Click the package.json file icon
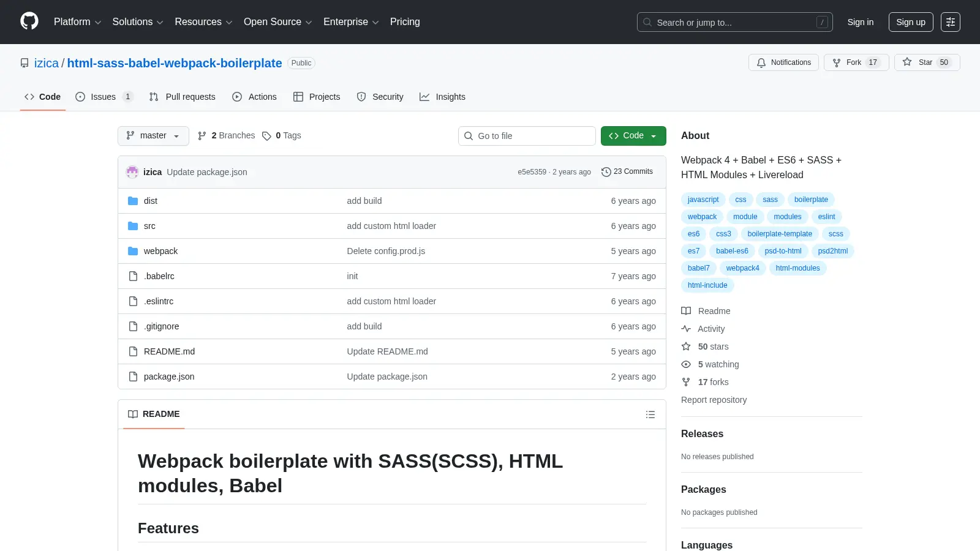This screenshot has width=980, height=551. 133,377
